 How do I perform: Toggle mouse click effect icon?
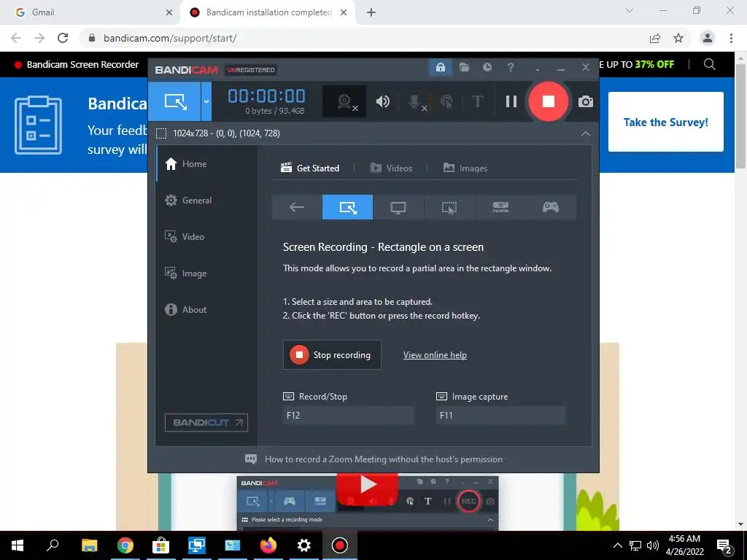coord(446,101)
